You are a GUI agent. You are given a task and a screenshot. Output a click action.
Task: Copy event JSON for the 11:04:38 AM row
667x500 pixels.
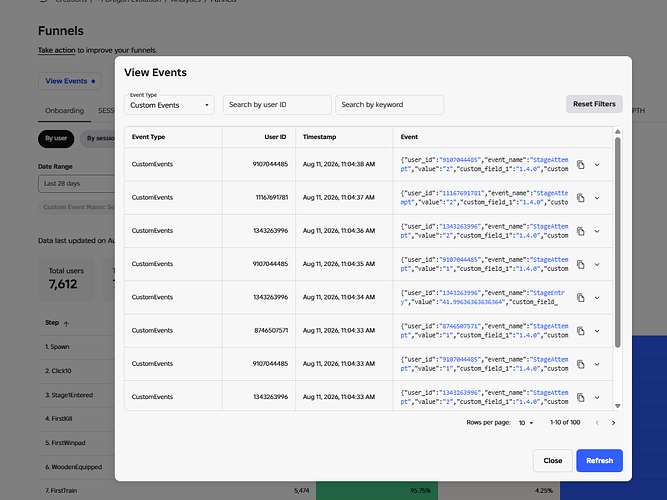pyautogui.click(x=581, y=165)
